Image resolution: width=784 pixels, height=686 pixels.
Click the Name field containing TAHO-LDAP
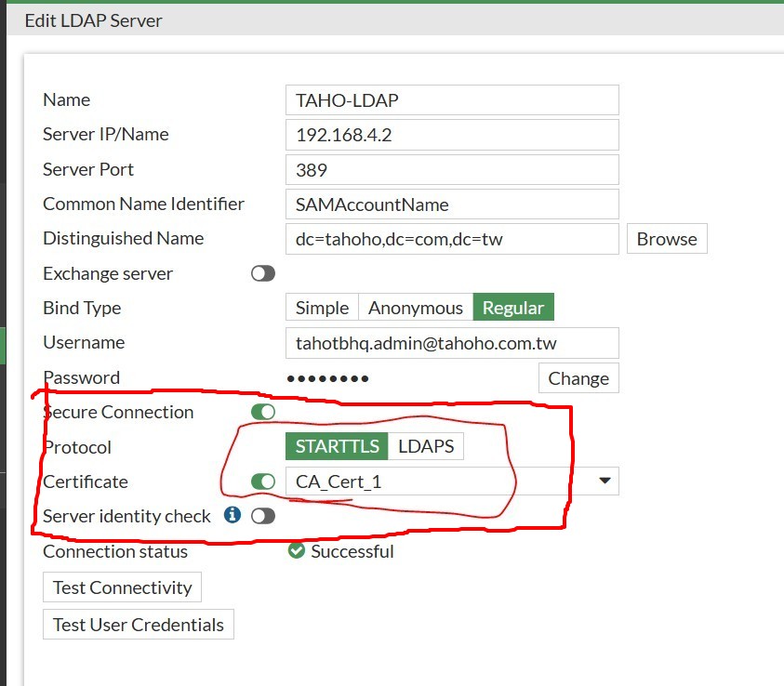(x=451, y=100)
